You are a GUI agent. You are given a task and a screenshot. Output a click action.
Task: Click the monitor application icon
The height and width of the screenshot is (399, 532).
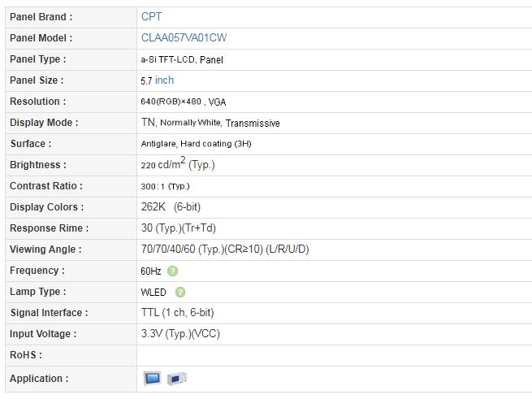pyautogui.click(x=152, y=379)
